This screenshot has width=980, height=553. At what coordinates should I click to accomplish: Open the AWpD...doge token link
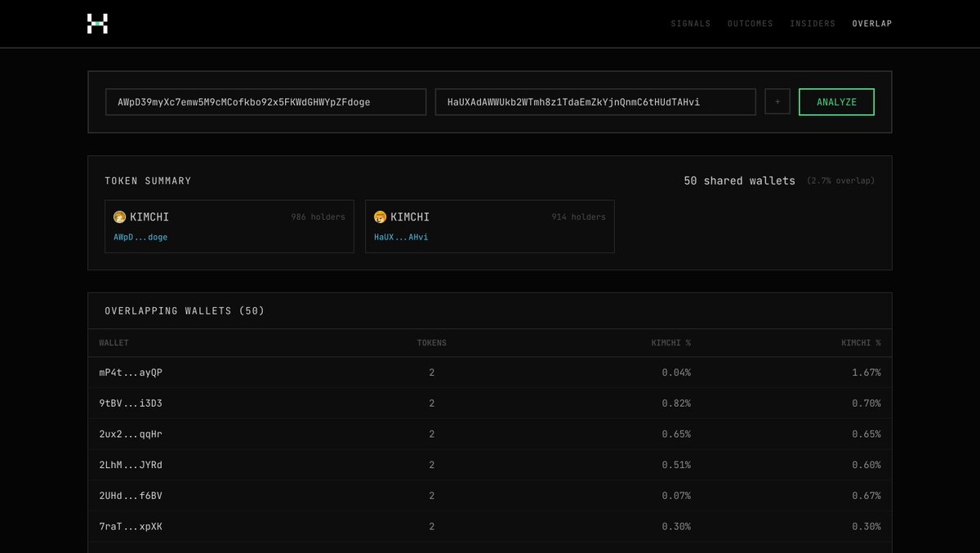tap(140, 237)
